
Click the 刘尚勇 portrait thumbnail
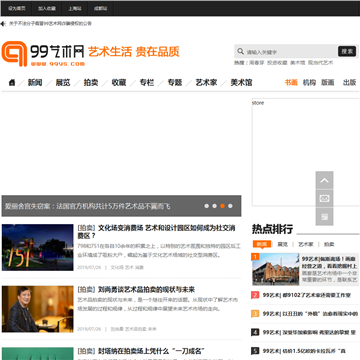37,309
